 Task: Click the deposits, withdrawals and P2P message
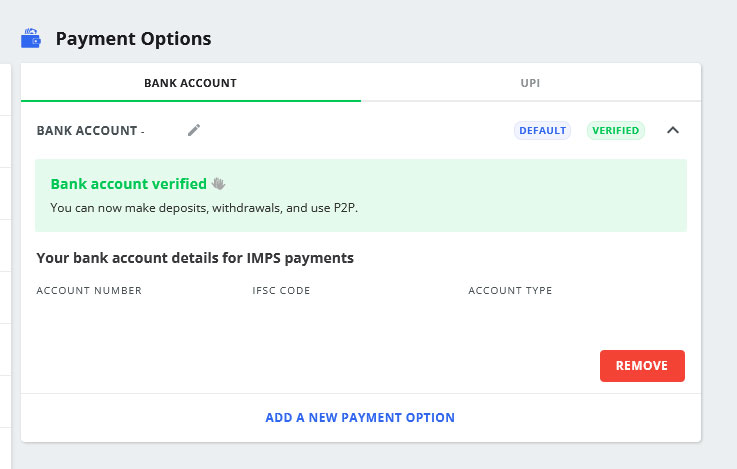tap(204, 208)
